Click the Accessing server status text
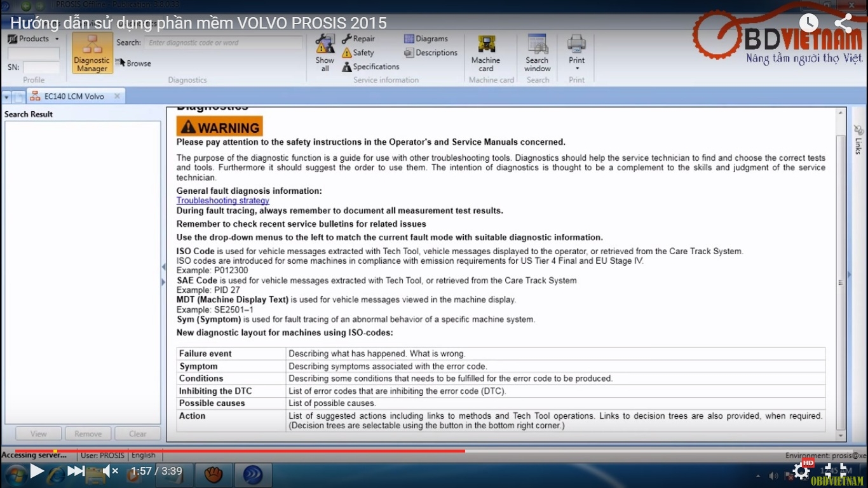The height and width of the screenshot is (488, 868). (x=34, y=456)
